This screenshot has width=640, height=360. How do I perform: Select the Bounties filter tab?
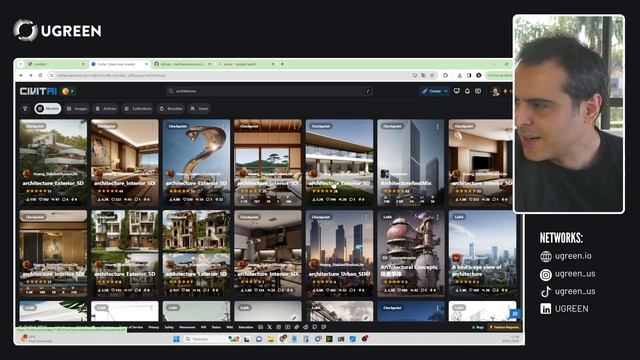171,109
